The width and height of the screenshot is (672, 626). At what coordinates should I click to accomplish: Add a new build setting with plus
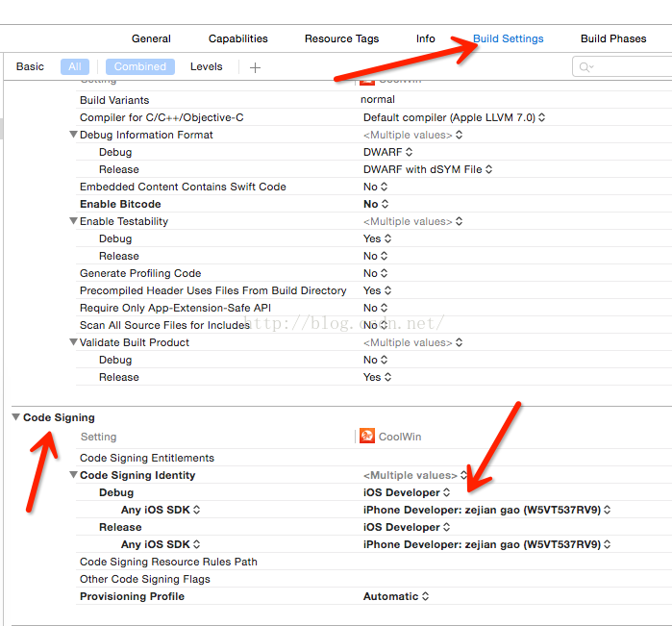255,67
